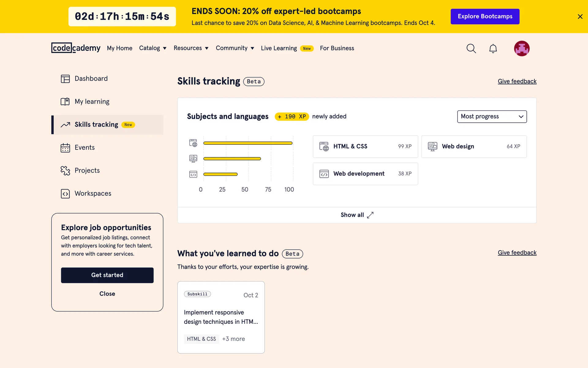
Task: Expand the Community menu
Action: pyautogui.click(x=235, y=48)
